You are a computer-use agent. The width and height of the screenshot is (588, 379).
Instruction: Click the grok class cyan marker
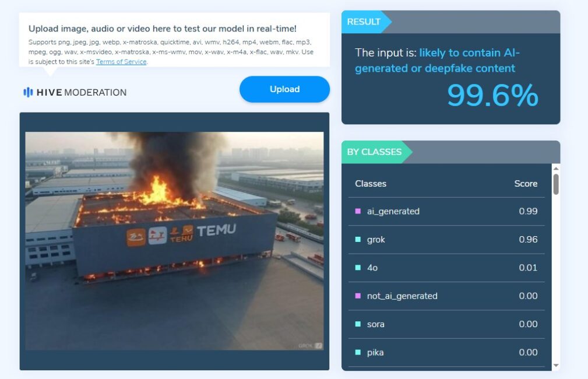point(358,240)
